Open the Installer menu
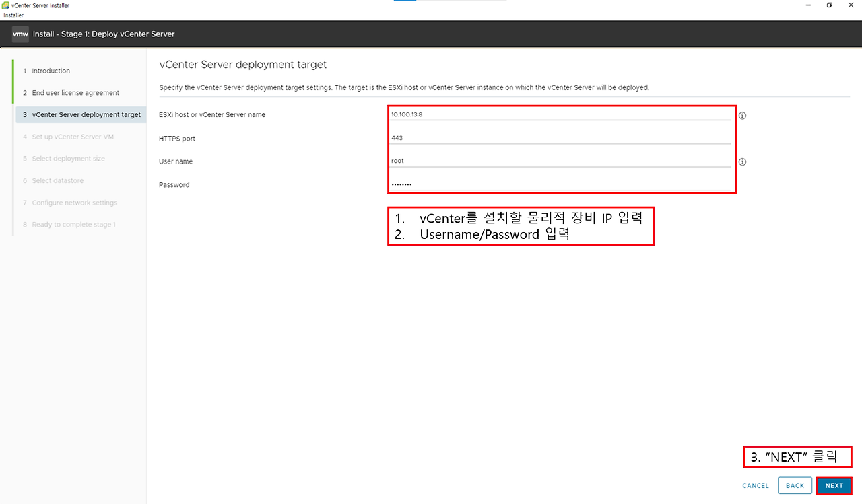The width and height of the screenshot is (862, 504). click(x=14, y=15)
